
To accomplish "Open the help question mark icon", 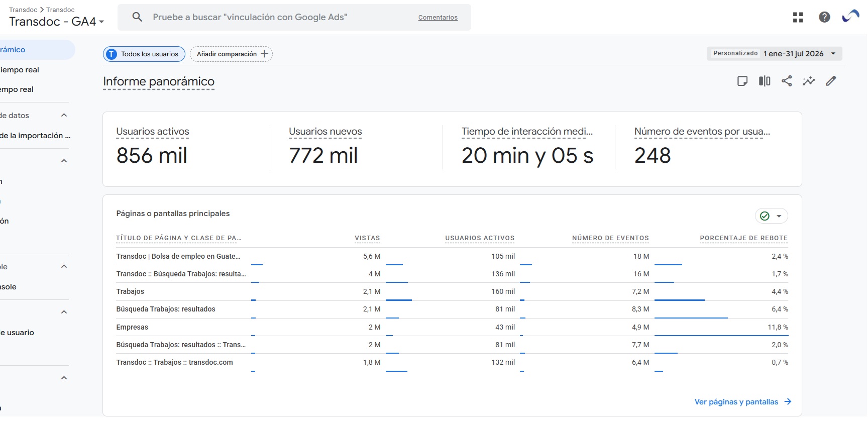I will (x=824, y=18).
